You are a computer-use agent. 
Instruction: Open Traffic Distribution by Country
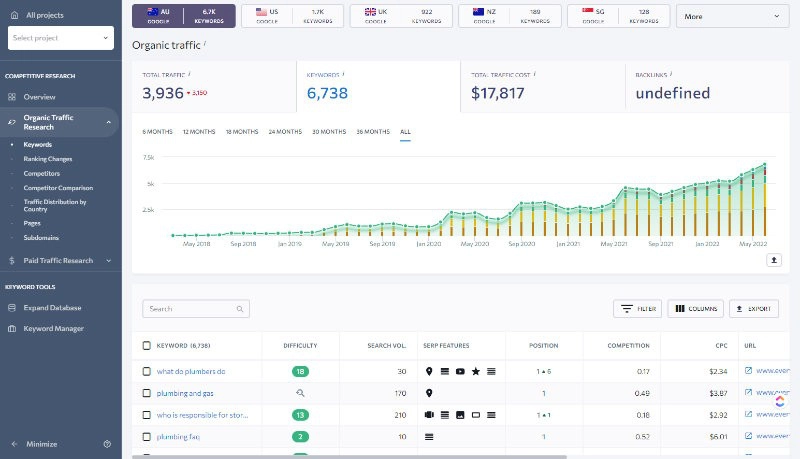(55, 206)
